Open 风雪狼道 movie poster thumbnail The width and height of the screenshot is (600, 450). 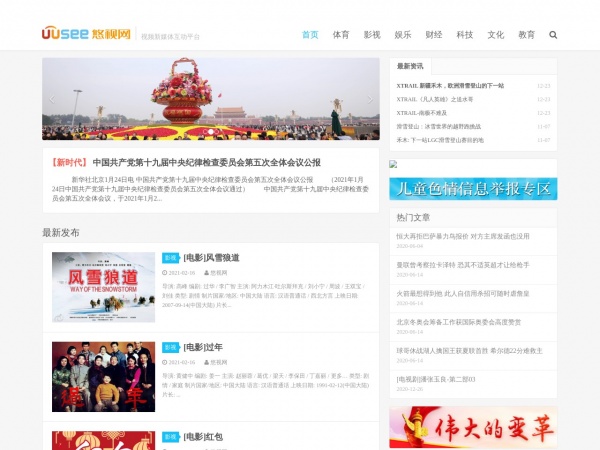click(x=103, y=287)
